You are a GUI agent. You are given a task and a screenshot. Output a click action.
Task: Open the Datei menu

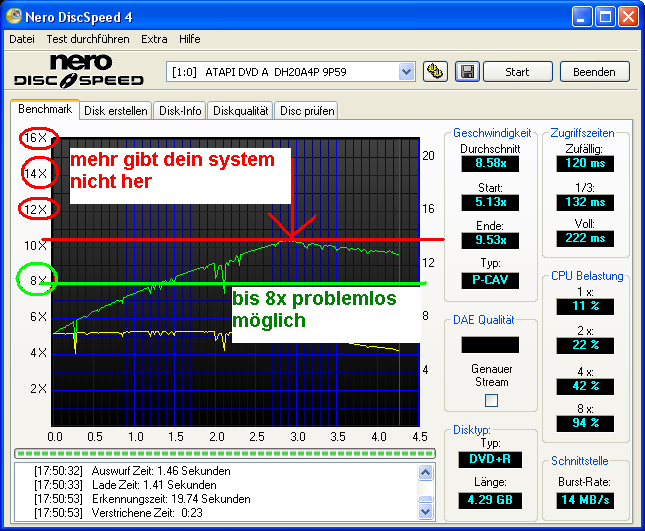[x=22, y=39]
